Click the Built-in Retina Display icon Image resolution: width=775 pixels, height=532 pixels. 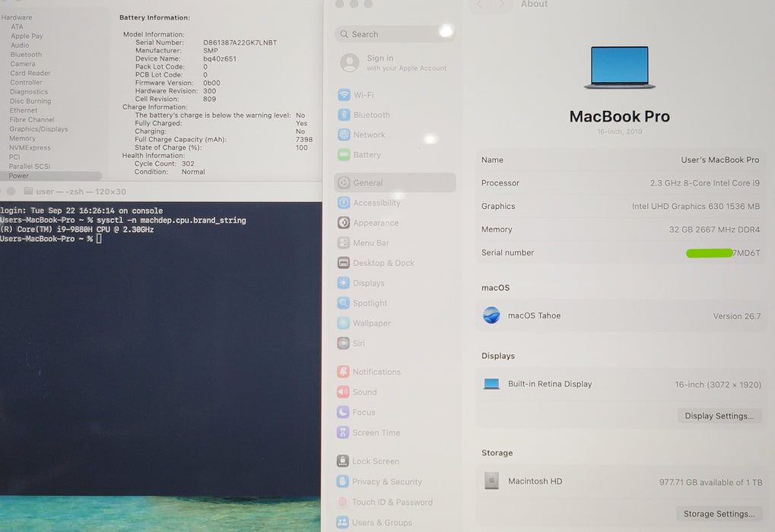(x=491, y=384)
